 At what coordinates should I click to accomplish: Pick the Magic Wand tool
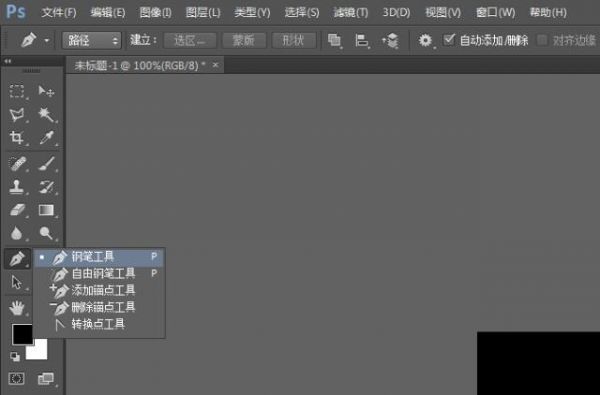46,114
